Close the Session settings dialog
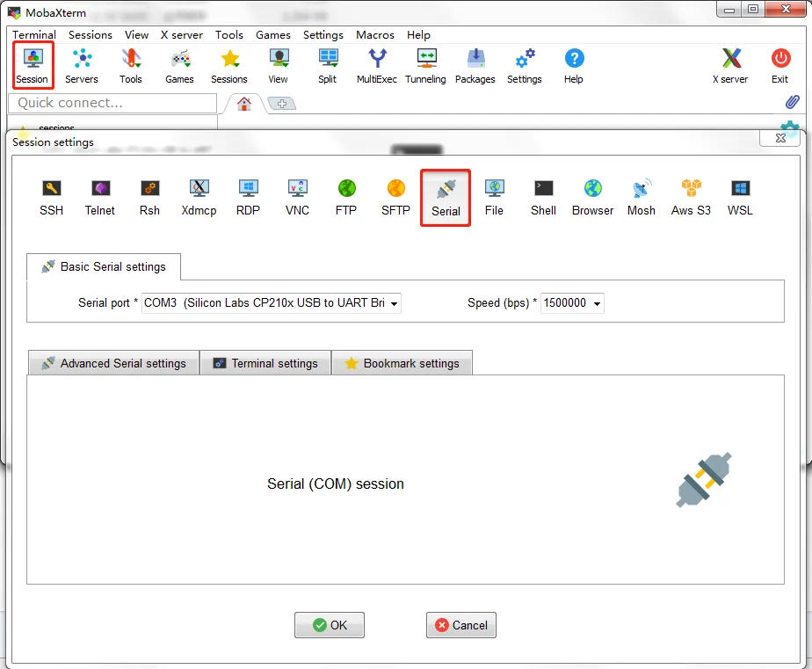Image resolution: width=812 pixels, height=669 pixels. (x=780, y=138)
